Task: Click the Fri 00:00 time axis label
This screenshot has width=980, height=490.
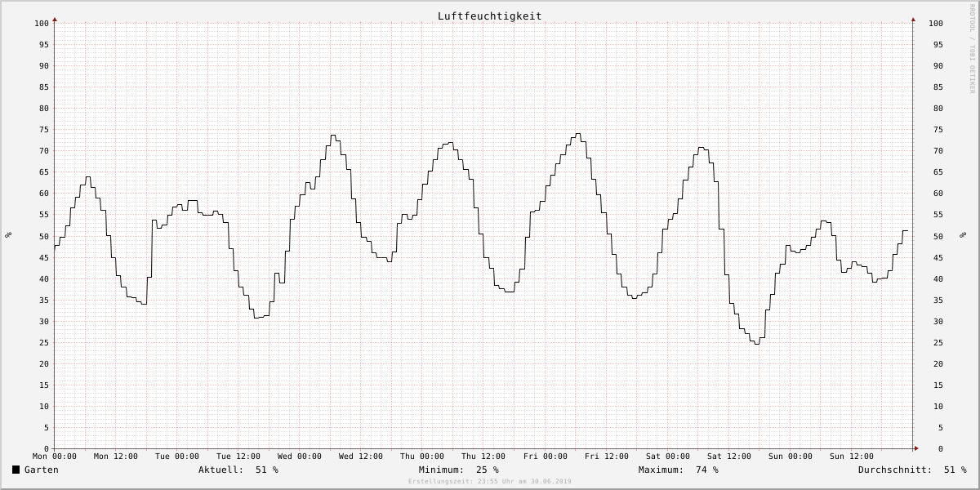Action: [x=546, y=457]
